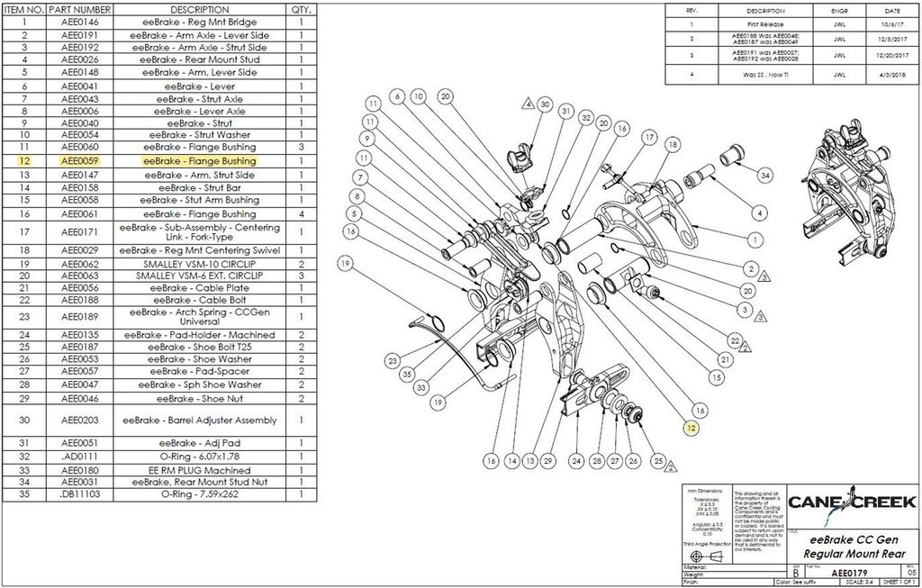
Task: Select the highlighted AEE0059 part number cell
Action: (80, 160)
